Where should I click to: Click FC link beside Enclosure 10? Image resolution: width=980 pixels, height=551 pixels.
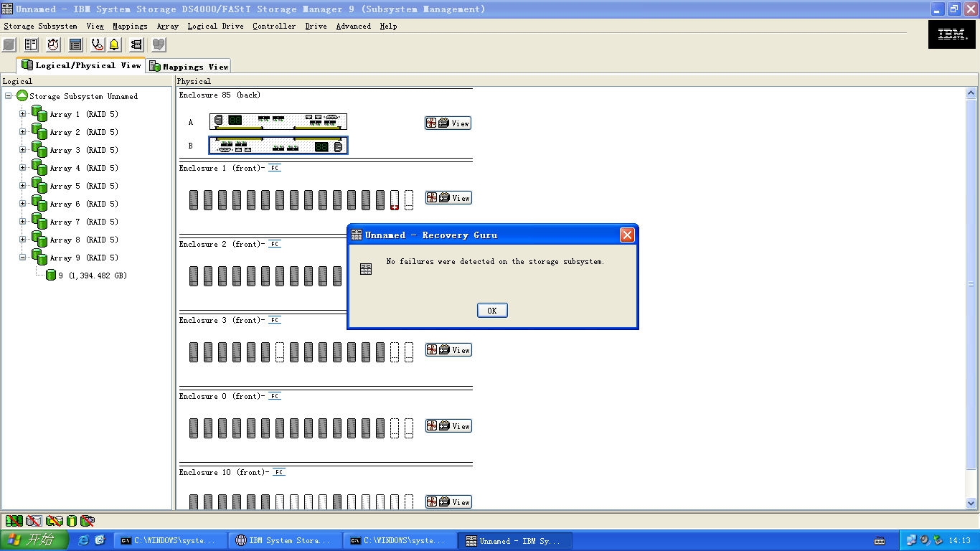(x=280, y=472)
